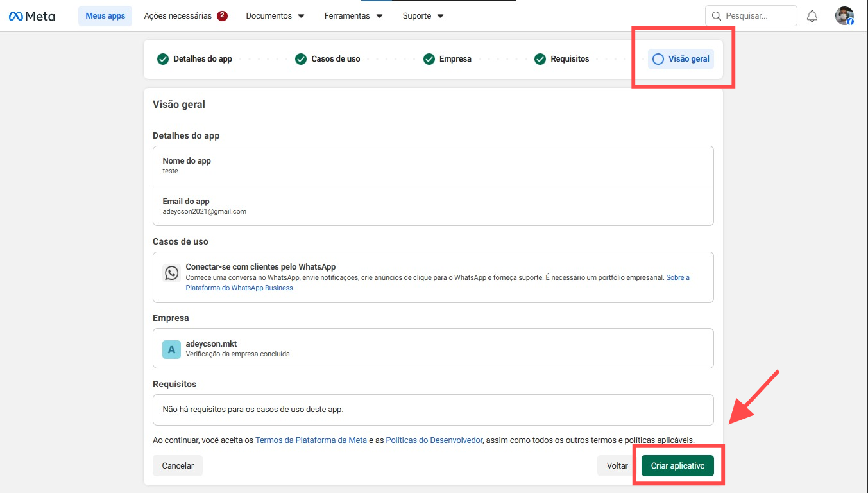Click the email adeycson2021@gmail.com
The height and width of the screenshot is (493, 868).
(205, 211)
